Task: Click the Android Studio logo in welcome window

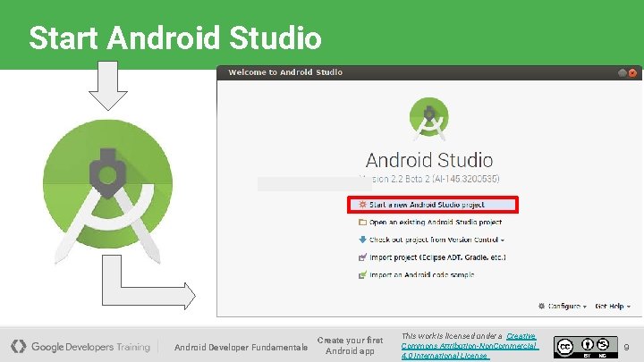Action: click(x=429, y=118)
